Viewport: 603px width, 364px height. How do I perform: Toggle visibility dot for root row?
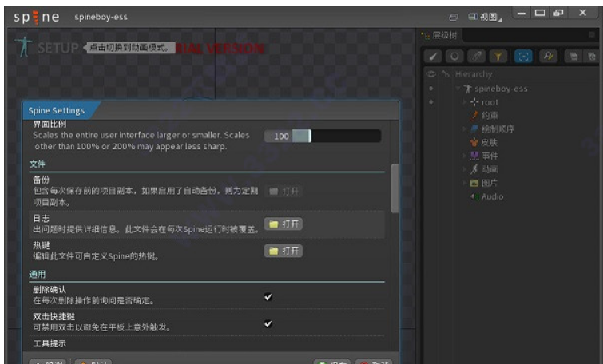point(431,102)
